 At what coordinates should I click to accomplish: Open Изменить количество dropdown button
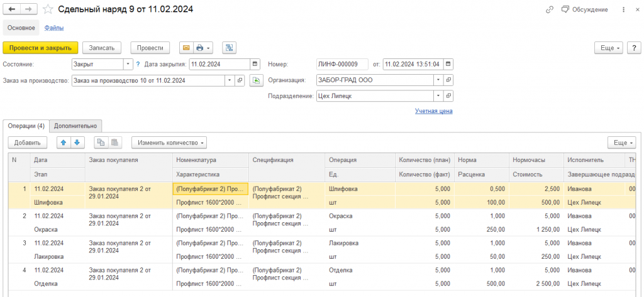click(169, 143)
